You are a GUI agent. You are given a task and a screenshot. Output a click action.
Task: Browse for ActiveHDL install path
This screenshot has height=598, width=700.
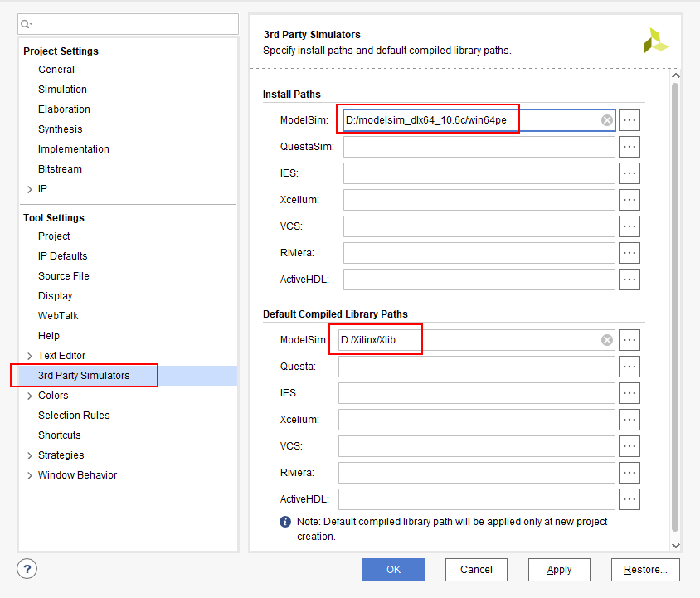(x=629, y=280)
